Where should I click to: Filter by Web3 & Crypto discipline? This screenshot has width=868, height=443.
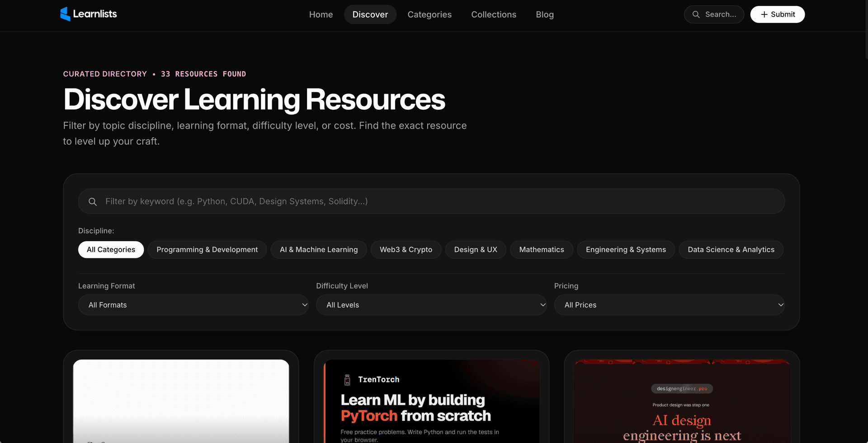[406, 249]
